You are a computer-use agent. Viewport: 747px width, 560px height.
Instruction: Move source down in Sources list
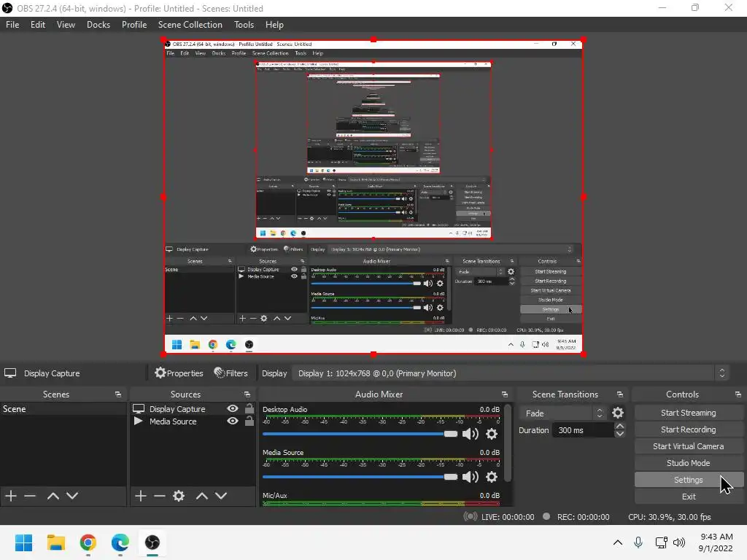[221, 496]
